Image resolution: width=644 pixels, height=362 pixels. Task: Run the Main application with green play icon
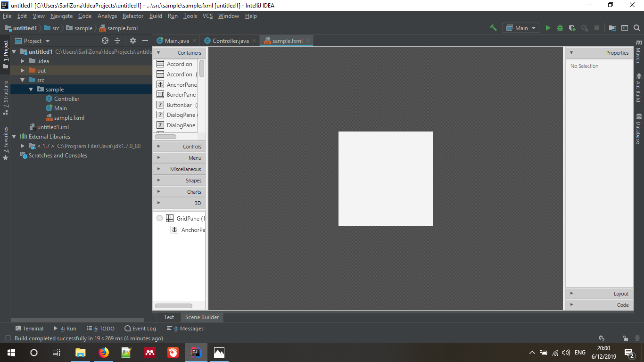coord(548,28)
